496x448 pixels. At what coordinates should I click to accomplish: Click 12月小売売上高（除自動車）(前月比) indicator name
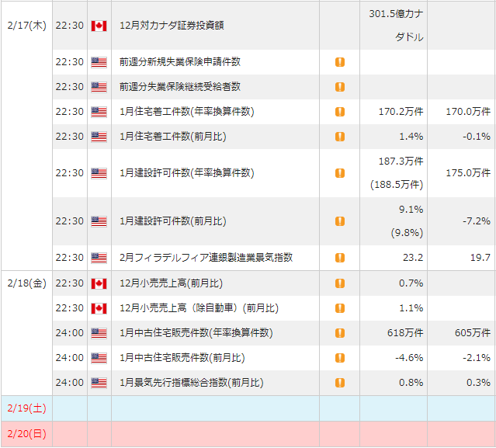(199, 308)
